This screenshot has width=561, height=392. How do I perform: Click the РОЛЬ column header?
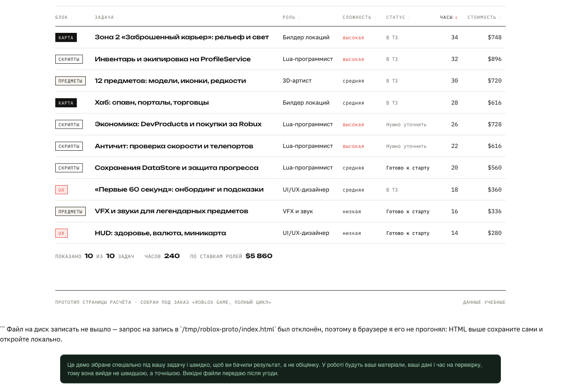(x=291, y=17)
